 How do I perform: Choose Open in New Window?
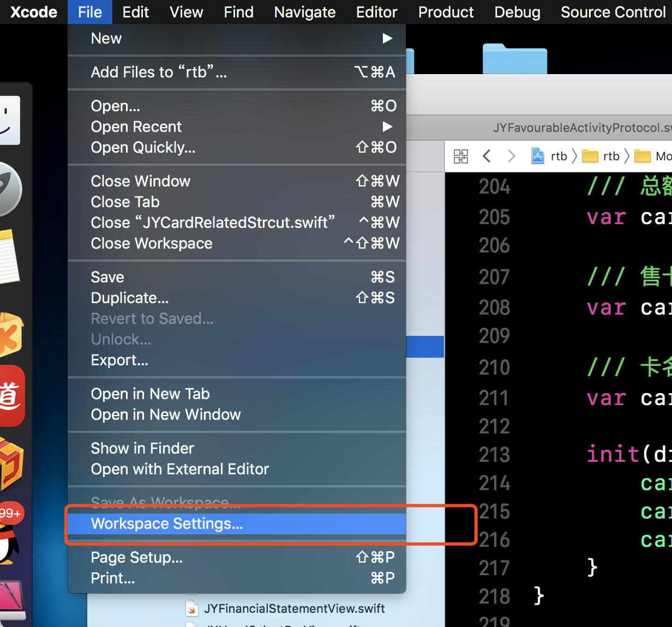click(x=237, y=414)
